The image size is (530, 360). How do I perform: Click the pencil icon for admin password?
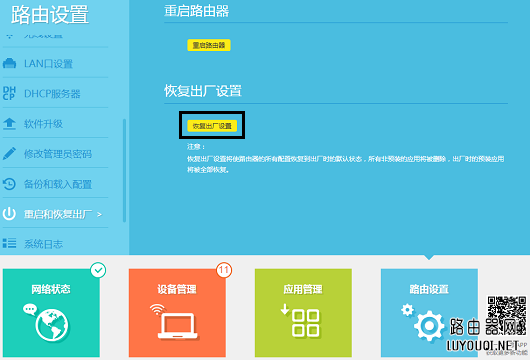[x=9, y=153]
